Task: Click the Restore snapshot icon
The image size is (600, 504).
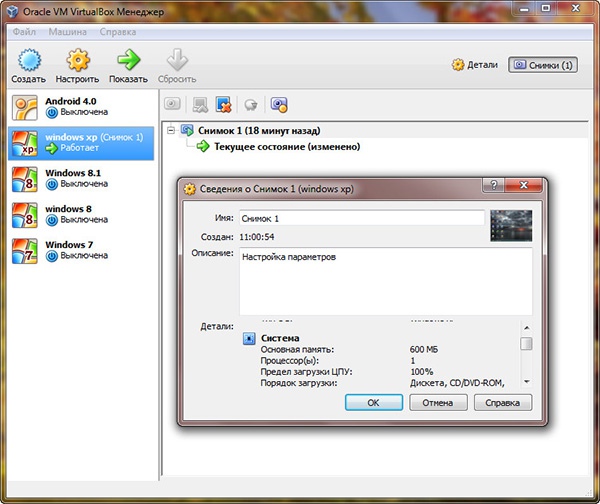Action: tap(200, 103)
